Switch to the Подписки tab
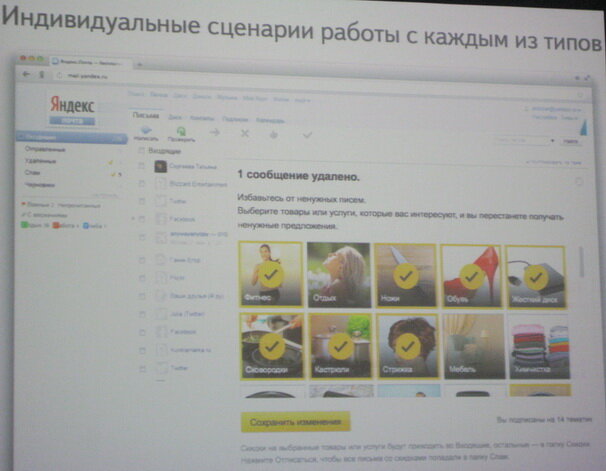The width and height of the screenshot is (606, 471). tap(235, 119)
